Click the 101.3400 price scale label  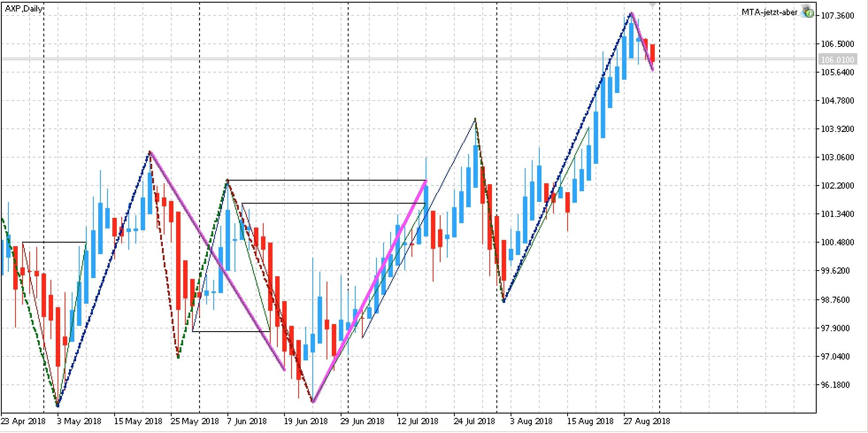(x=837, y=214)
